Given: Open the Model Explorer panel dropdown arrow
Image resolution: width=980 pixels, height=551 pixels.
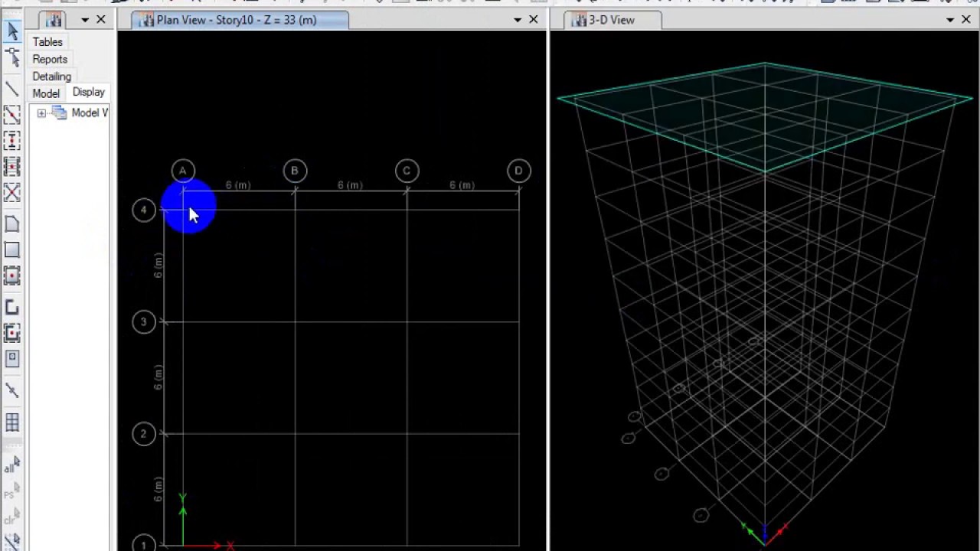Looking at the screenshot, I should click(x=85, y=20).
